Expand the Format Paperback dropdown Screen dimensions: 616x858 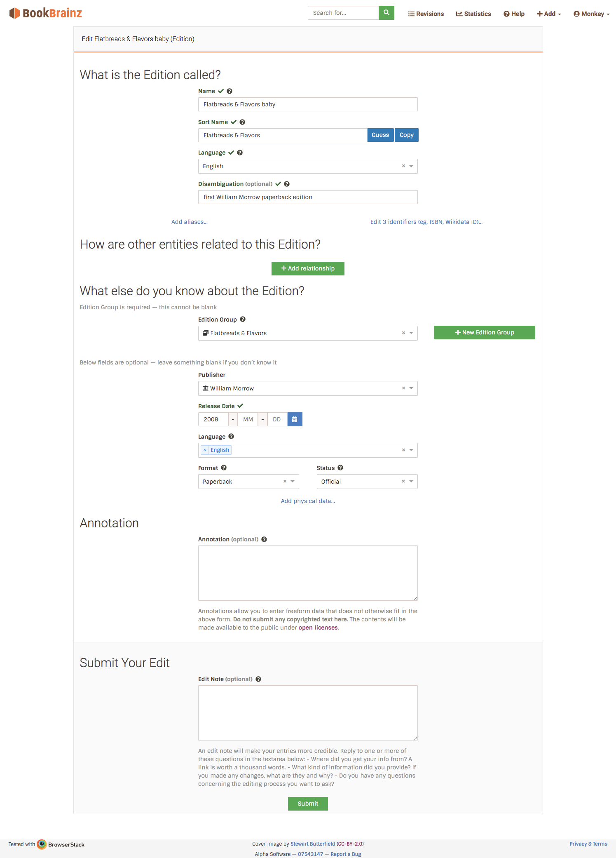point(293,481)
